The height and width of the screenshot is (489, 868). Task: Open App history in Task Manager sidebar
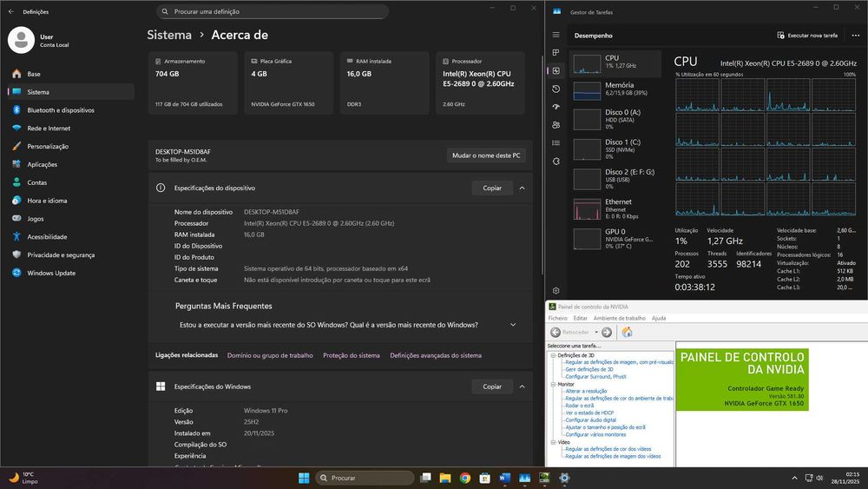pos(556,89)
